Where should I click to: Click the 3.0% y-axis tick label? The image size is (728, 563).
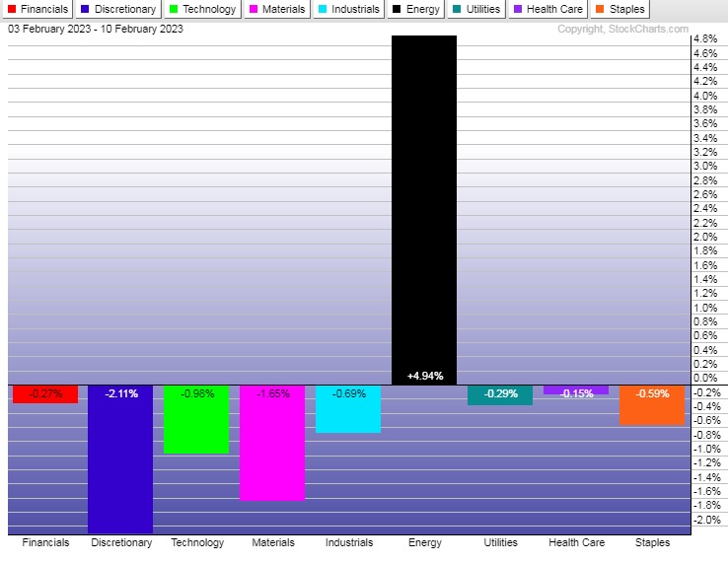click(x=705, y=167)
